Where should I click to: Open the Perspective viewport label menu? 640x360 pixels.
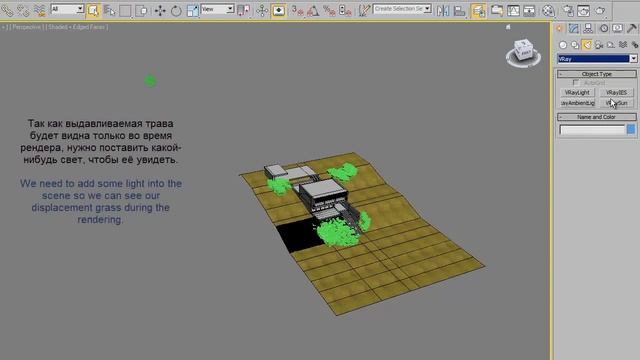[27, 27]
